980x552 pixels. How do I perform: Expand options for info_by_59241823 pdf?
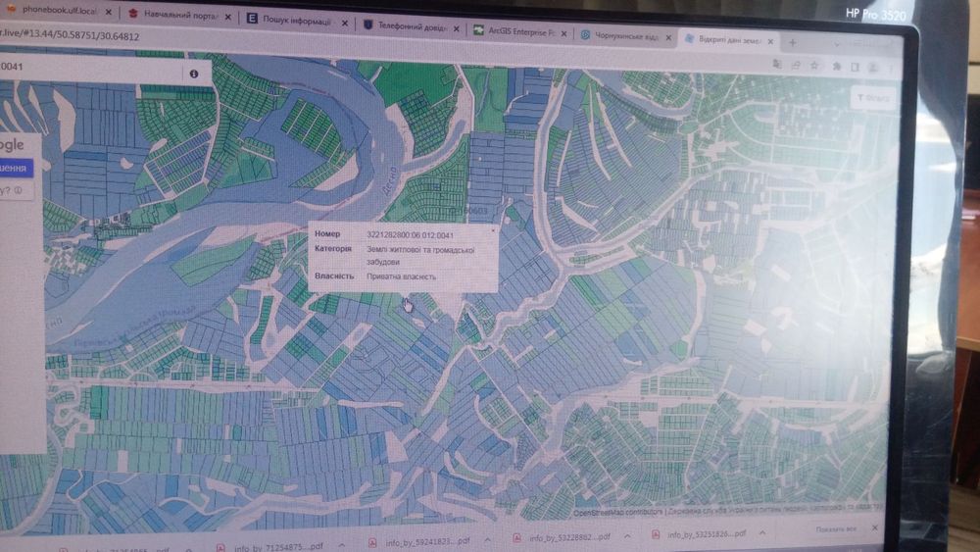click(x=487, y=539)
